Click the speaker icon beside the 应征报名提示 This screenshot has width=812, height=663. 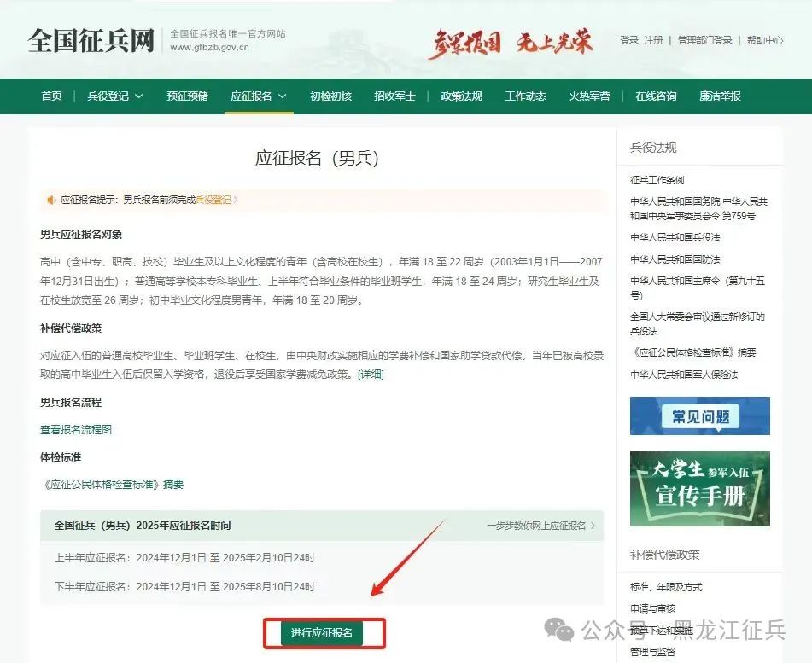[52, 199]
